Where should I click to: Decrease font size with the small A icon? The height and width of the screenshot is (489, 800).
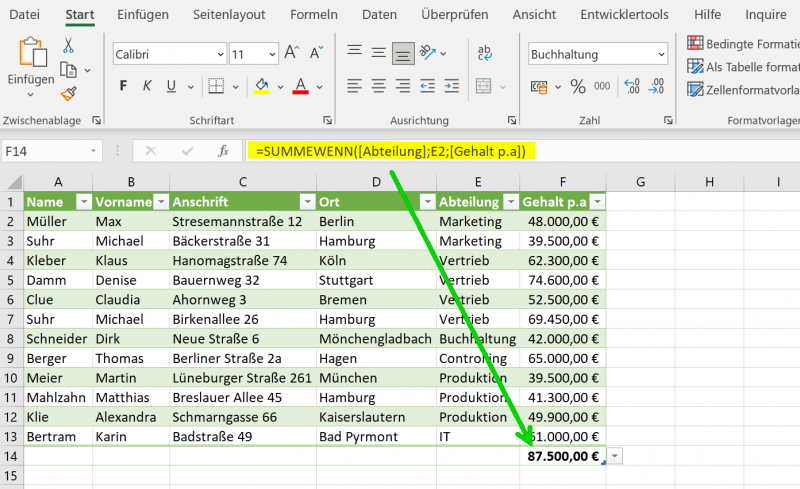[x=316, y=53]
